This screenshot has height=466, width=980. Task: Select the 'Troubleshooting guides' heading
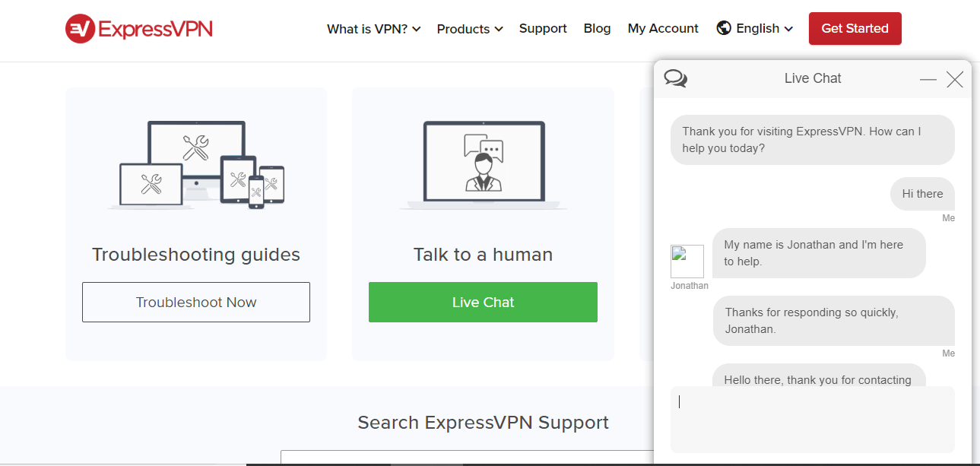[x=196, y=255]
